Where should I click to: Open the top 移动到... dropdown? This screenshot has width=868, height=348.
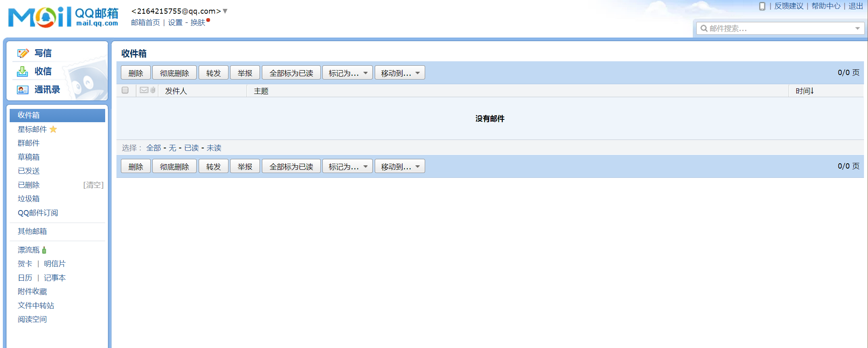pyautogui.click(x=400, y=73)
